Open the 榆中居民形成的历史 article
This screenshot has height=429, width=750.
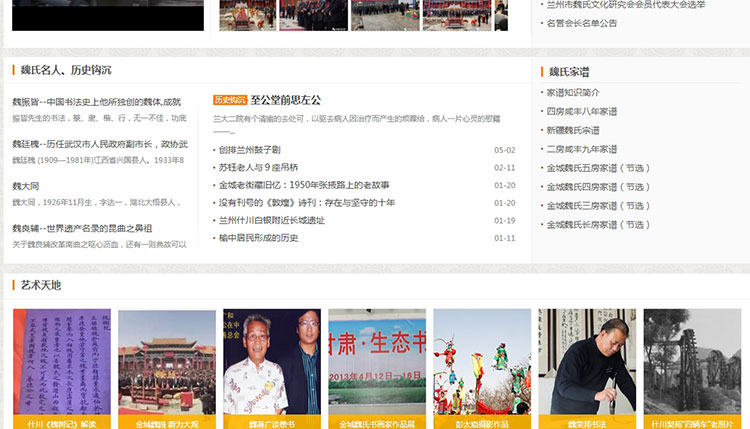pyautogui.click(x=258, y=238)
